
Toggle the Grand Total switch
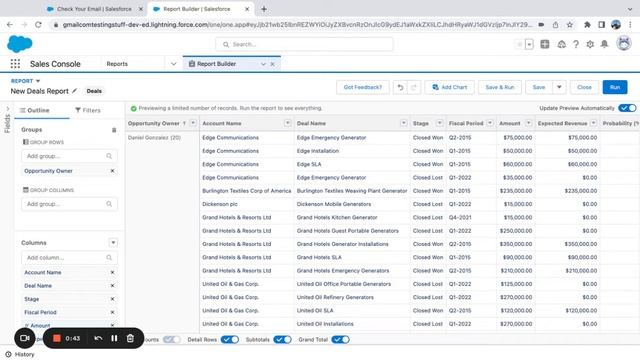click(x=340, y=340)
